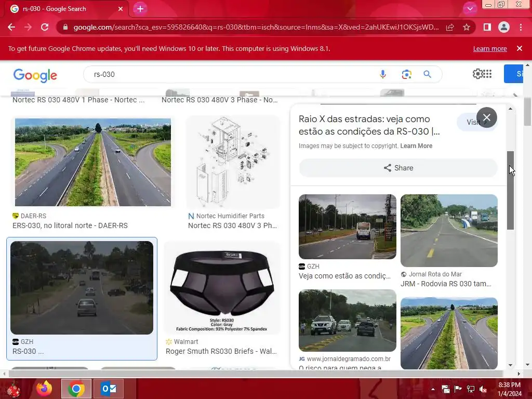
Task: Show hidden system tray icons
Action: click(x=433, y=389)
